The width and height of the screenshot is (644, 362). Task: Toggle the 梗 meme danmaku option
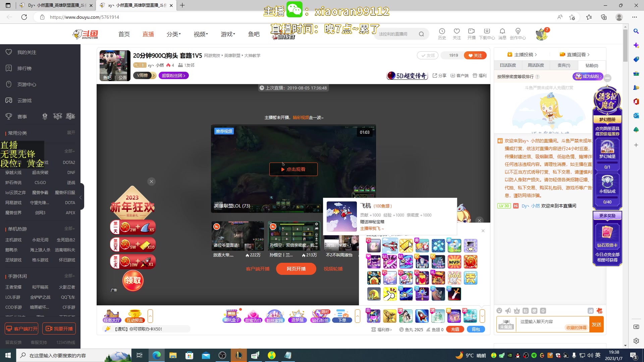point(534,311)
